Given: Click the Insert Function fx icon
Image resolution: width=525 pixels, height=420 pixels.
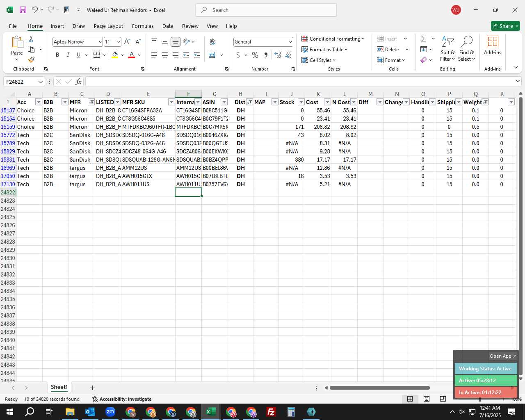Looking at the screenshot, I should (79, 82).
